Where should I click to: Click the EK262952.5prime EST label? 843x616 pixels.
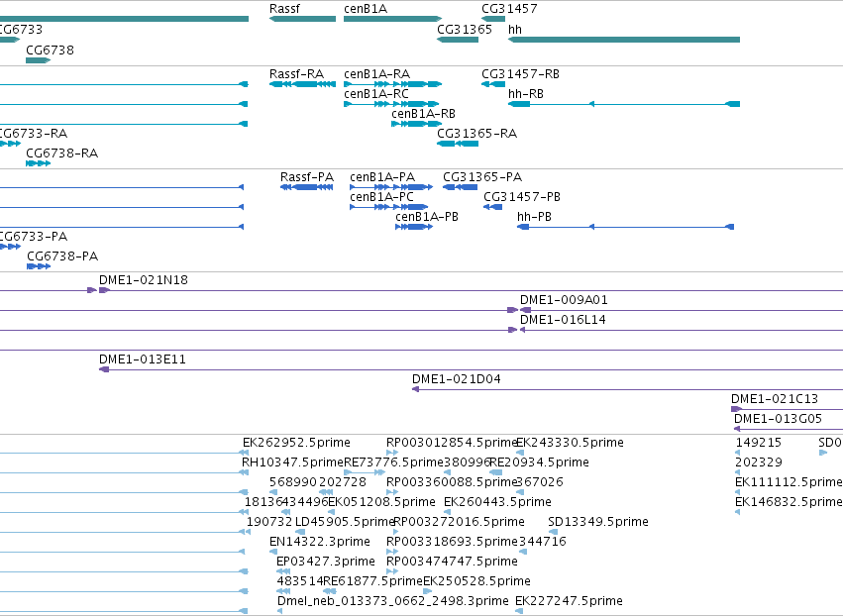click(296, 443)
